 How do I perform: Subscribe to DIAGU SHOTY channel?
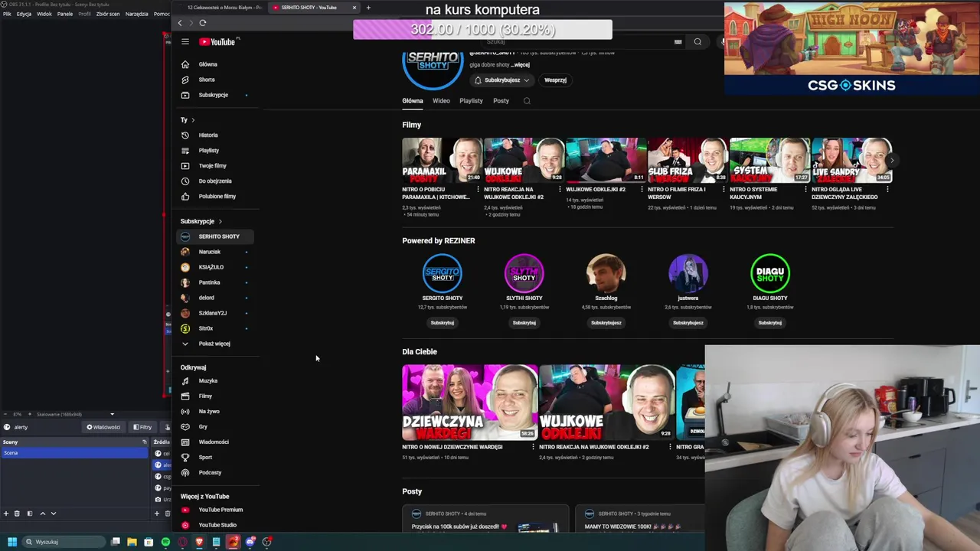pyautogui.click(x=769, y=323)
